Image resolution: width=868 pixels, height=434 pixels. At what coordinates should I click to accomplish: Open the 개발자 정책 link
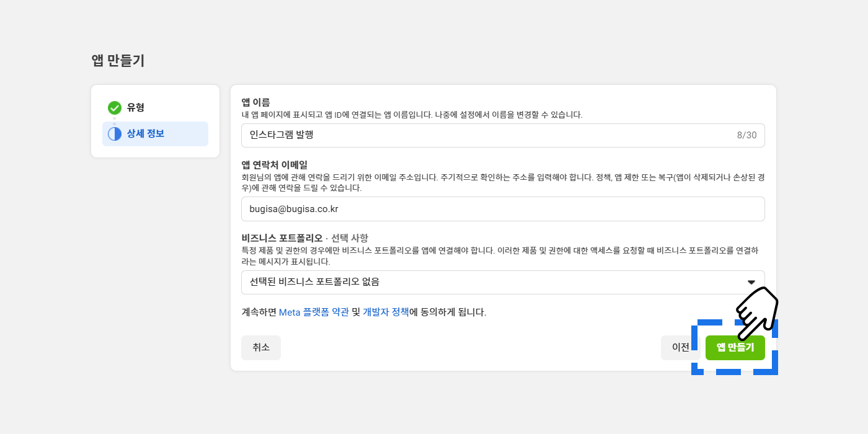point(386,312)
